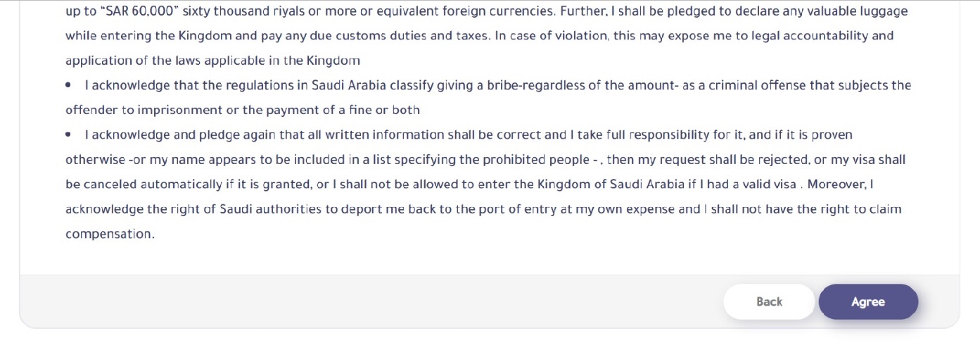The height and width of the screenshot is (350, 980).
Task: Click the phrase 'sixty thousand riyals'
Action: click(243, 11)
